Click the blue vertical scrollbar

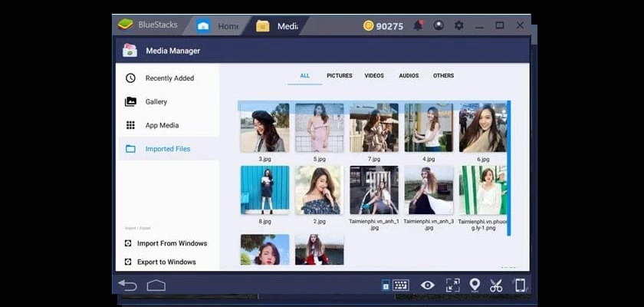click(509, 168)
